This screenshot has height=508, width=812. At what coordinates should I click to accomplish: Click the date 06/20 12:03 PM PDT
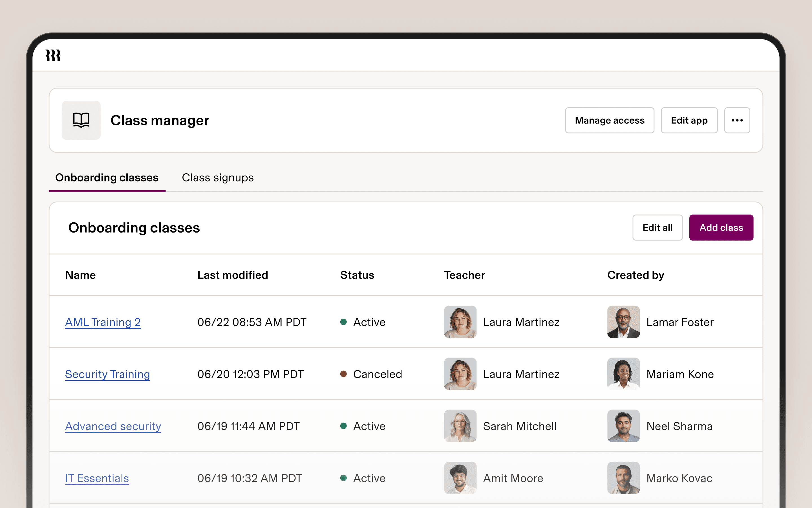[251, 374]
